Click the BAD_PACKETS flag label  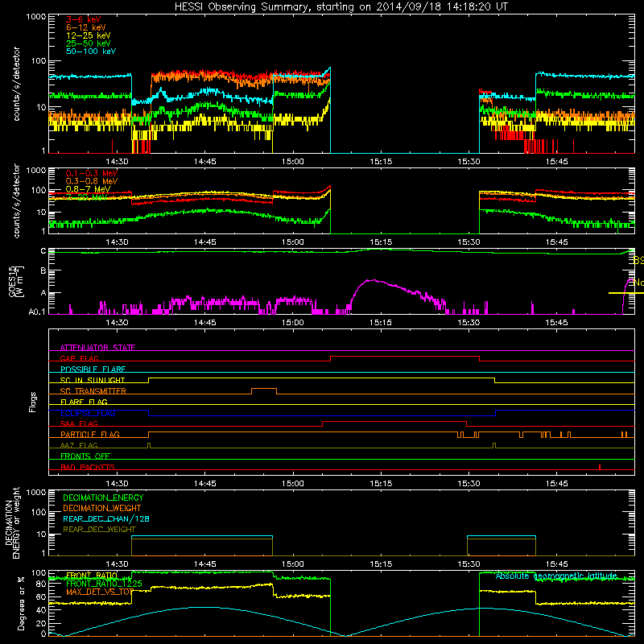point(88,467)
